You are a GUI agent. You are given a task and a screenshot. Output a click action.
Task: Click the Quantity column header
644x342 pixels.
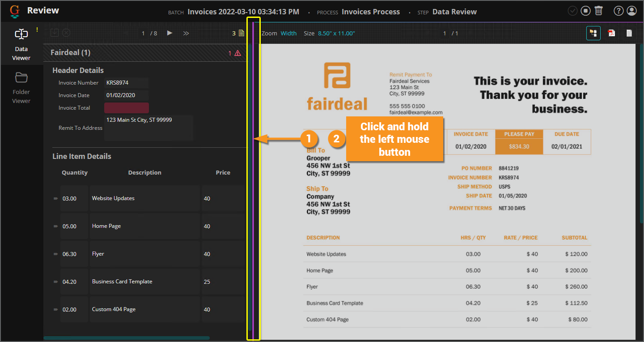click(x=75, y=173)
